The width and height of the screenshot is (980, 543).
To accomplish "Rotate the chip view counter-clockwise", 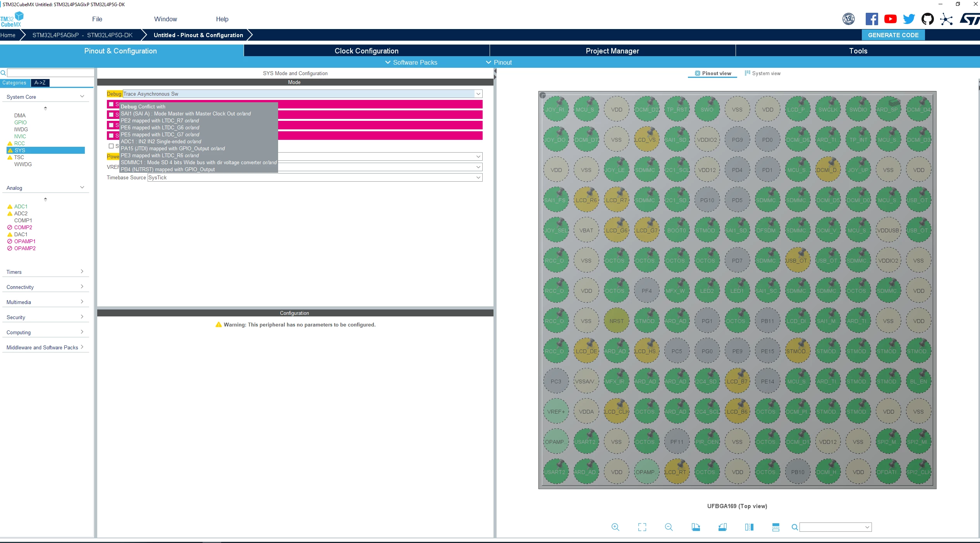I will (x=722, y=527).
